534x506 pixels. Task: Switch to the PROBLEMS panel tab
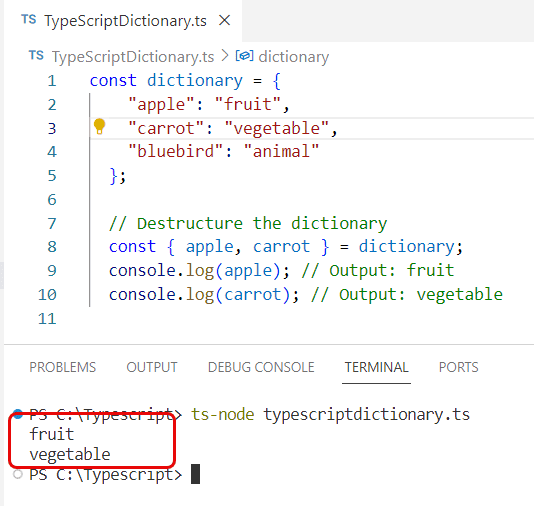pyautogui.click(x=63, y=367)
